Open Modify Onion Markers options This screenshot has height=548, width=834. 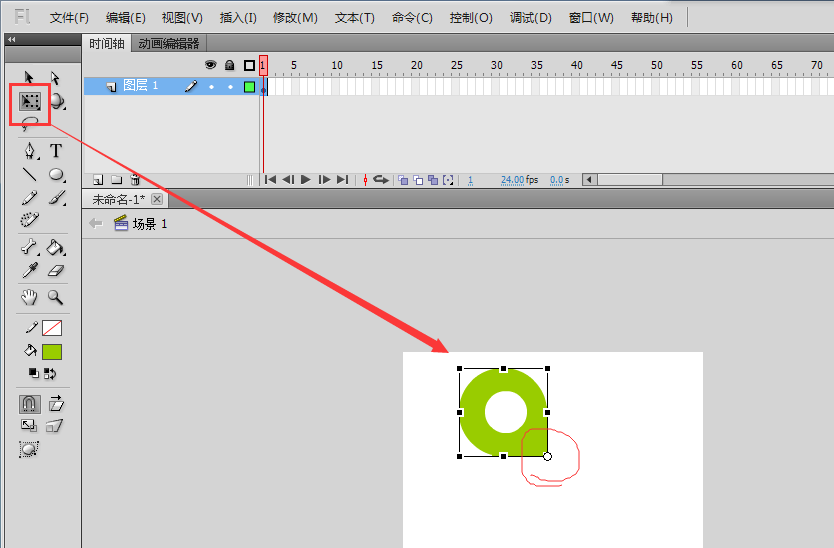pyautogui.click(x=448, y=180)
